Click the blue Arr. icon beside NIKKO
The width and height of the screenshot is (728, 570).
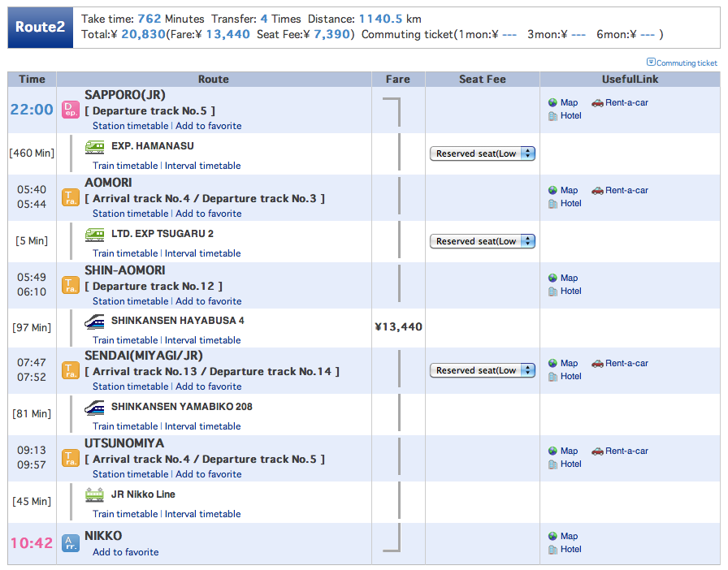click(71, 543)
